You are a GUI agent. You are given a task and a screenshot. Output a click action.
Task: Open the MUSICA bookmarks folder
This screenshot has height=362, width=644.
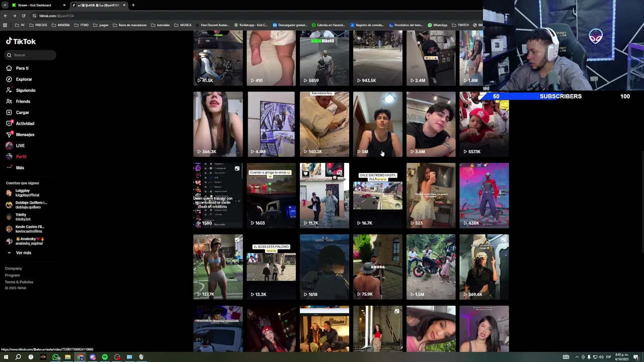[x=183, y=25]
